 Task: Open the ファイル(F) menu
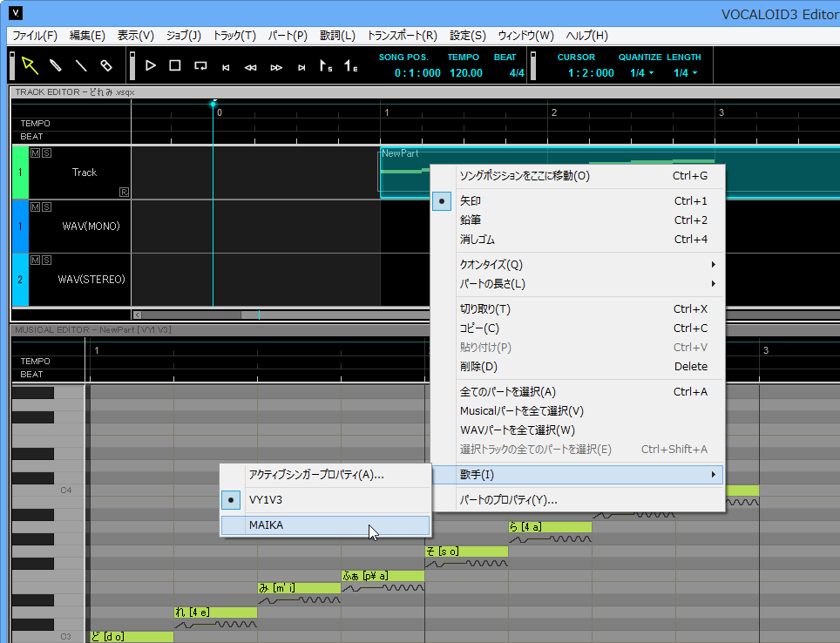pos(35,36)
